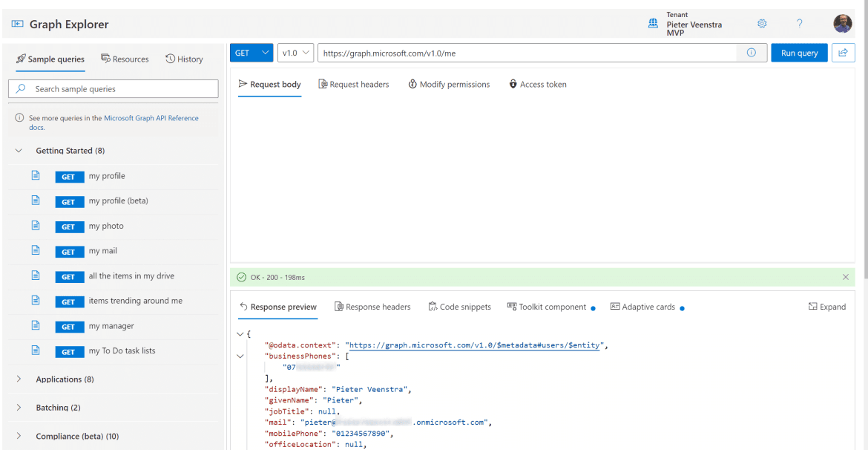
Task: Select the Response preview tab
Action: 278,307
